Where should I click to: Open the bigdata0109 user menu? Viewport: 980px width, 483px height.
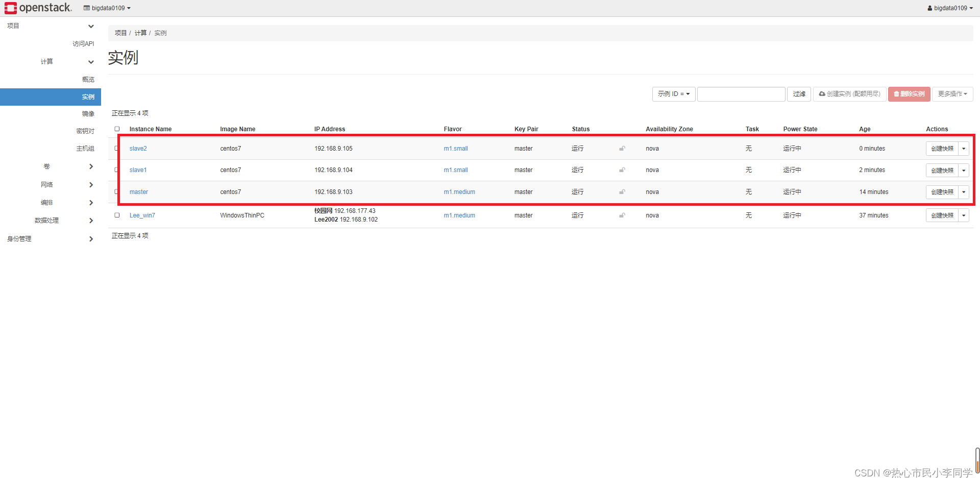[x=950, y=8]
